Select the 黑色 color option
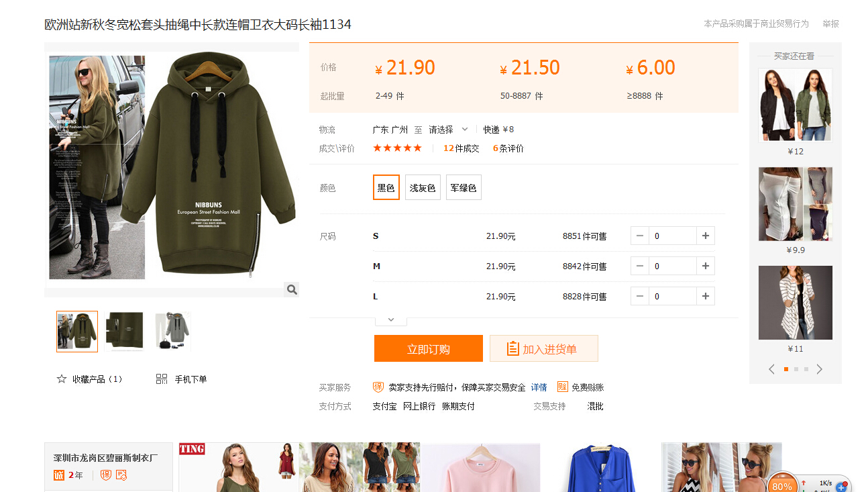 coord(386,188)
